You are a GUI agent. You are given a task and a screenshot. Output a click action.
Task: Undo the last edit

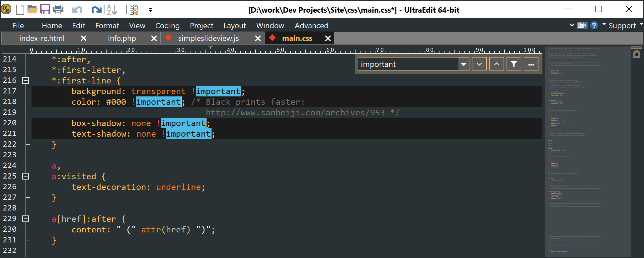77,10
